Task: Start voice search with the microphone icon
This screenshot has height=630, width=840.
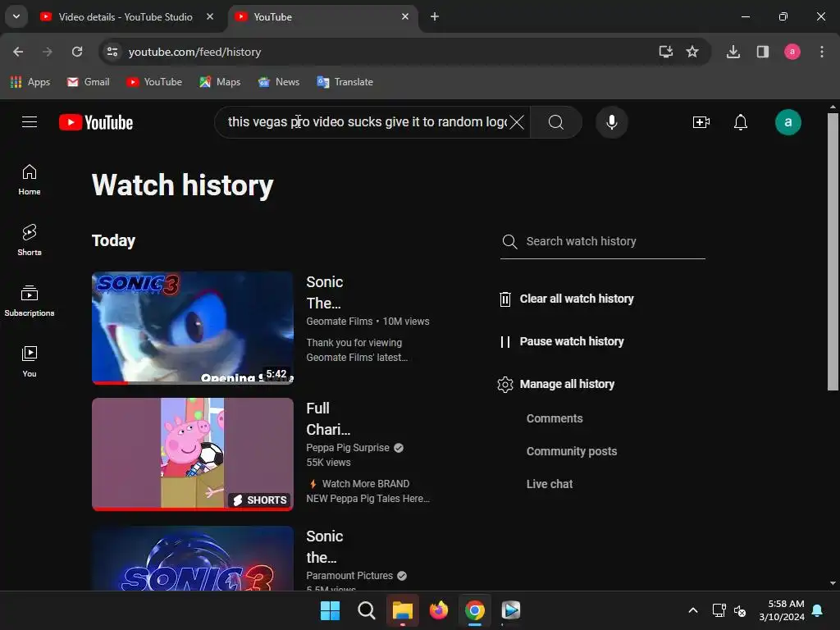Action: 611,122
